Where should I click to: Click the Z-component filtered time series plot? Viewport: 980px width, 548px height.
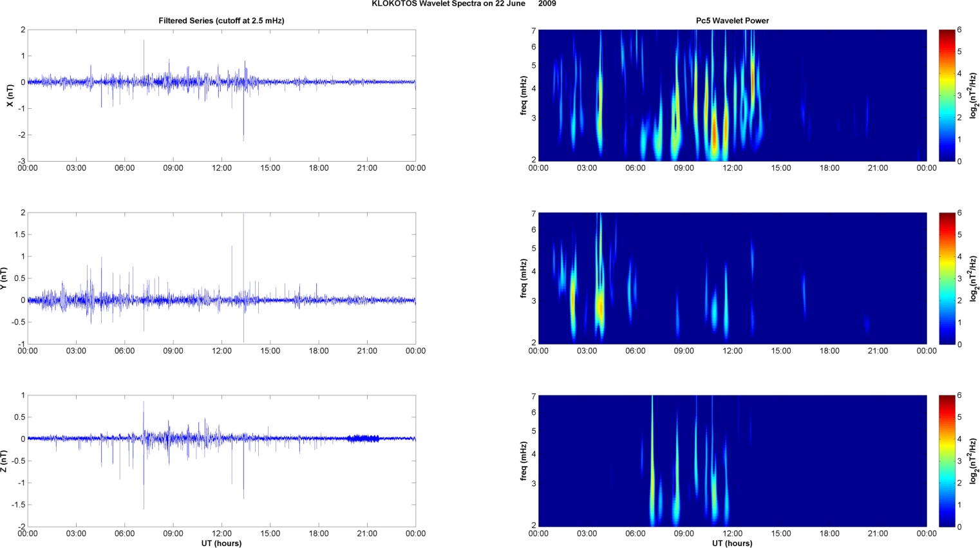pyautogui.click(x=221, y=461)
